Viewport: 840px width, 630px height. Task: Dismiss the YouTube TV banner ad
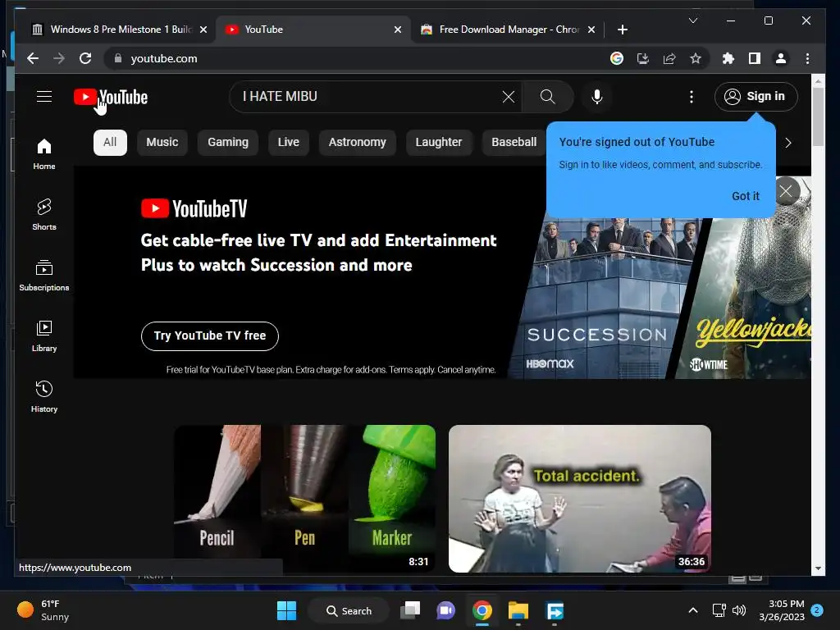click(x=786, y=190)
